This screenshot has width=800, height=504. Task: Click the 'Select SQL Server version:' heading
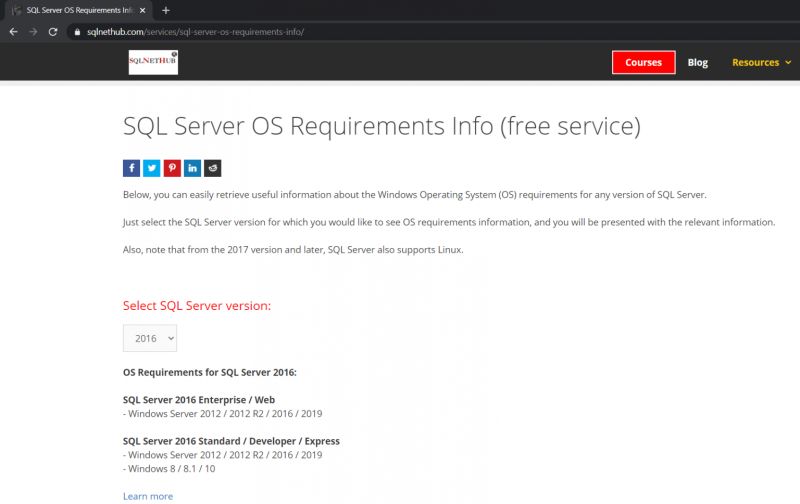click(197, 306)
